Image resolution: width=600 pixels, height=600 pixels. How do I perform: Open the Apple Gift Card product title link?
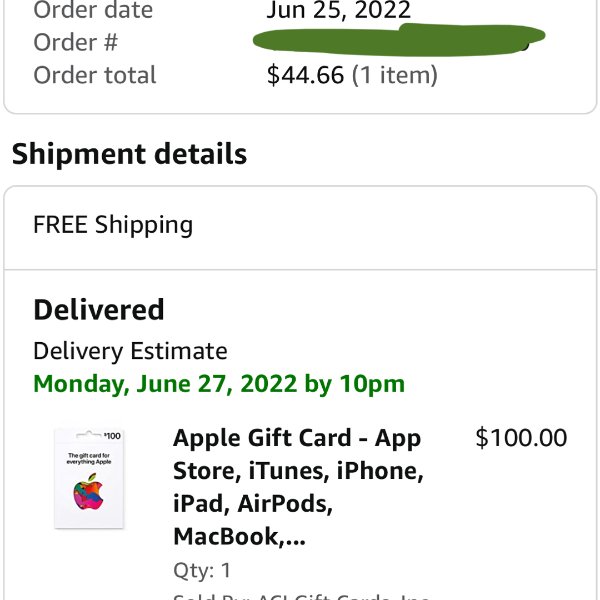coord(298,487)
